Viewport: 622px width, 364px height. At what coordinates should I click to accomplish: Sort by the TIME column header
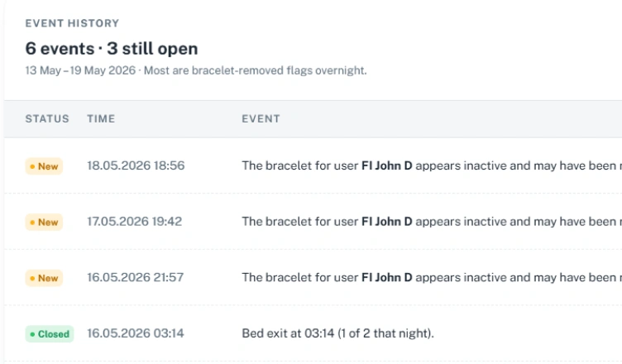[x=101, y=118]
